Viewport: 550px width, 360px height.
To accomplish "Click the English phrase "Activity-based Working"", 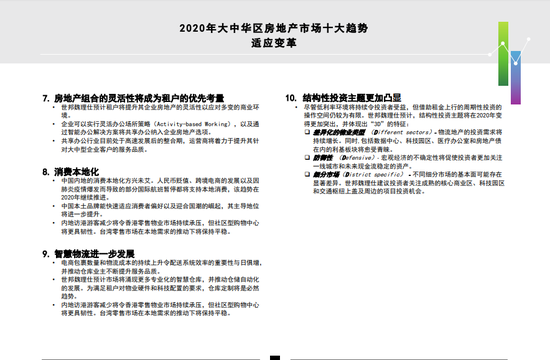I will coord(193,124).
